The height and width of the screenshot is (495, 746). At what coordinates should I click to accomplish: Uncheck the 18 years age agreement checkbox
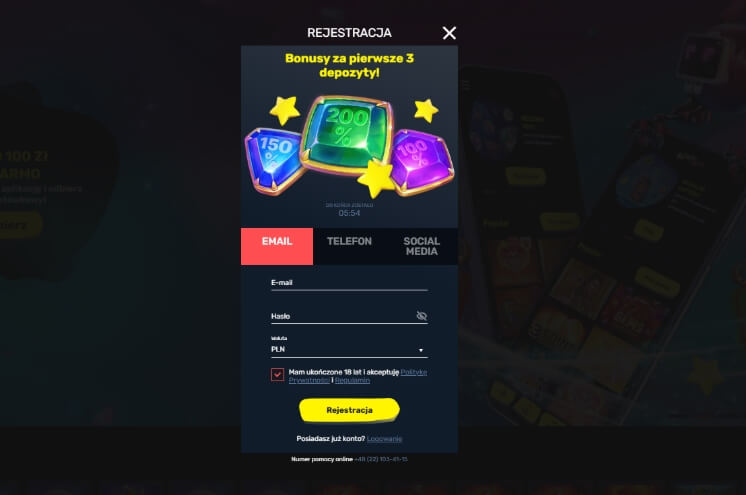coord(277,375)
